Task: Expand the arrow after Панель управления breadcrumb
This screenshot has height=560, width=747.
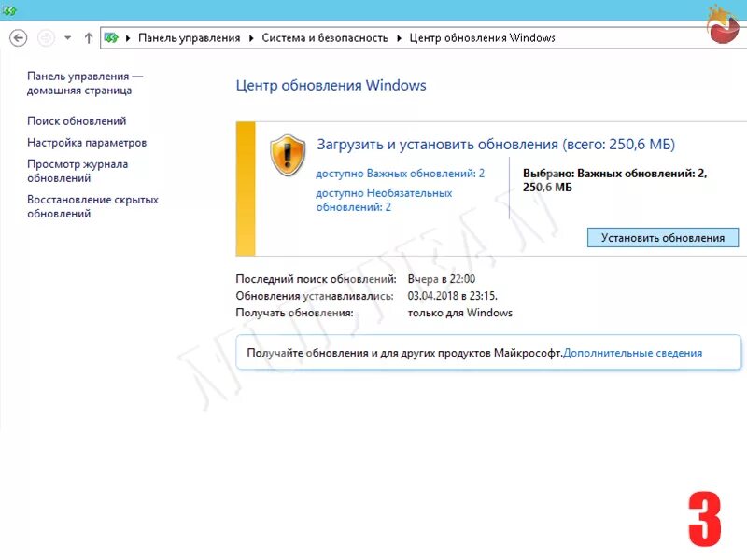Action: pos(251,38)
